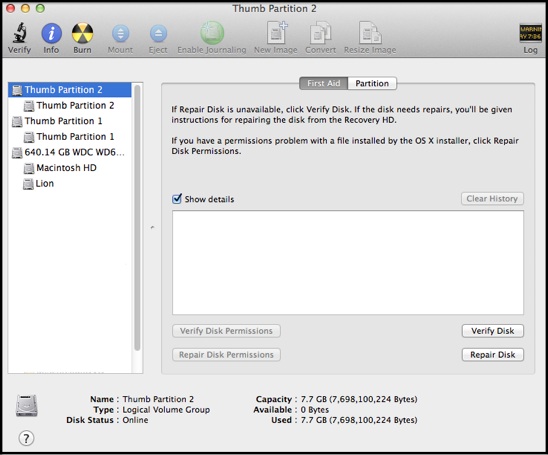Select the Lion volume

(x=70, y=183)
